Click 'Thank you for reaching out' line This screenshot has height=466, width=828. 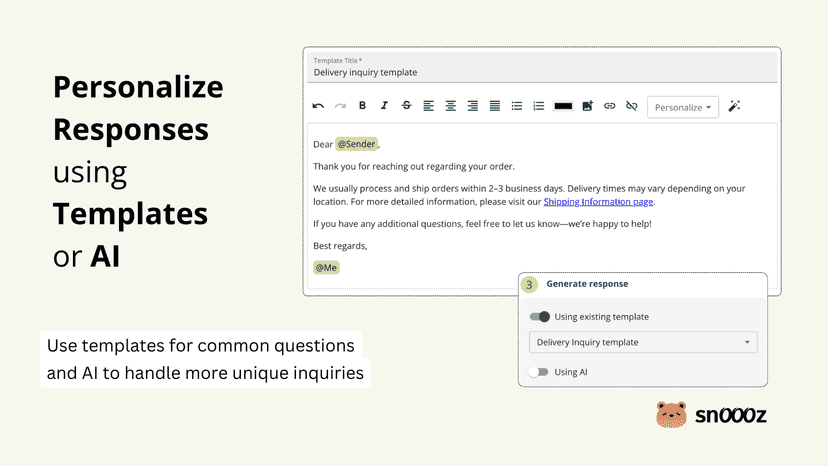point(413,166)
